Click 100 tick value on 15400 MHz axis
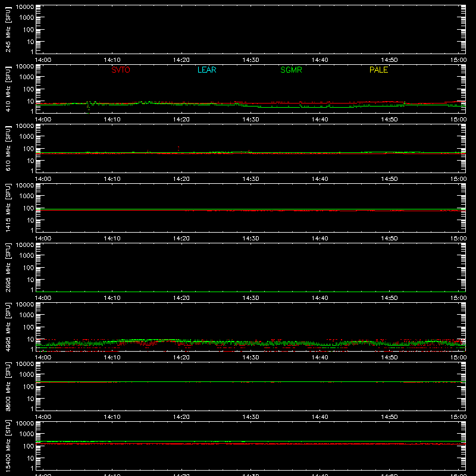The height and width of the screenshot is (476, 476). 29,446
